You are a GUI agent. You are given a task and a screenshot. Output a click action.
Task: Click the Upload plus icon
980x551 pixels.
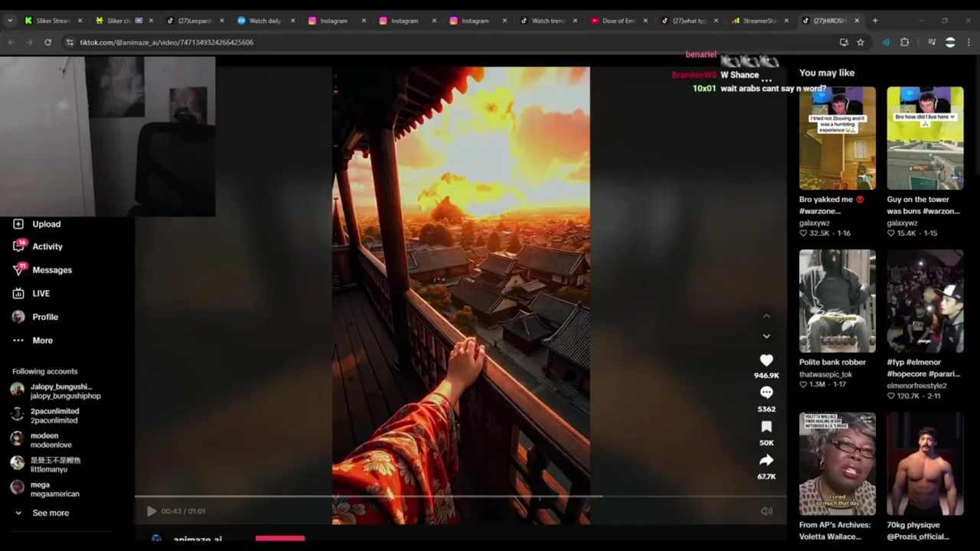coord(18,224)
